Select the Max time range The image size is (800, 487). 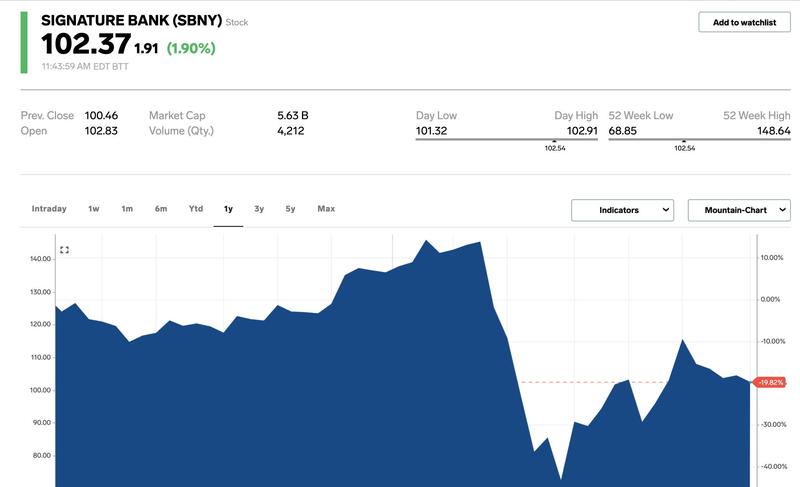tap(326, 209)
